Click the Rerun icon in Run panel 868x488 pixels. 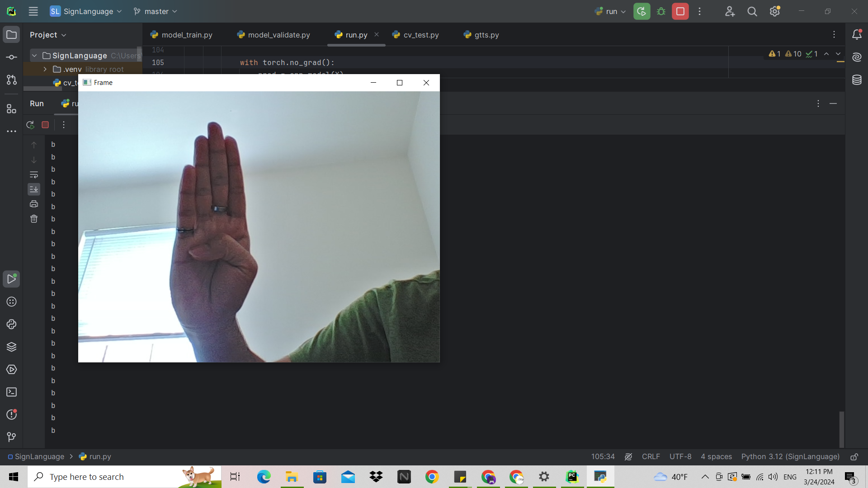(30, 125)
